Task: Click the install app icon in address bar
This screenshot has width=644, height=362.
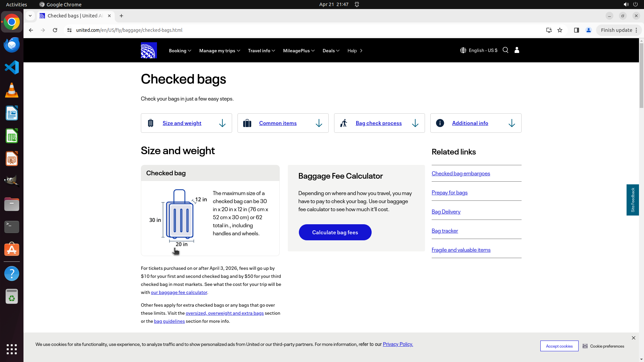Action: point(549,30)
